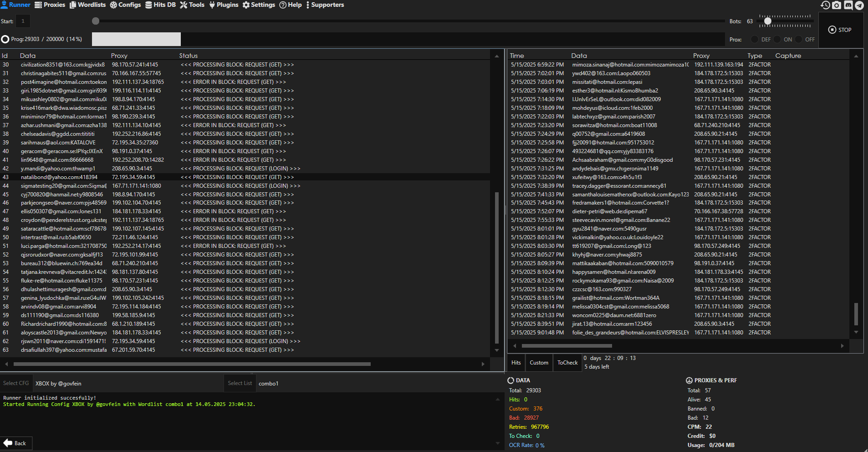
Task: Click the camera screenshot icon
Action: pos(837,5)
